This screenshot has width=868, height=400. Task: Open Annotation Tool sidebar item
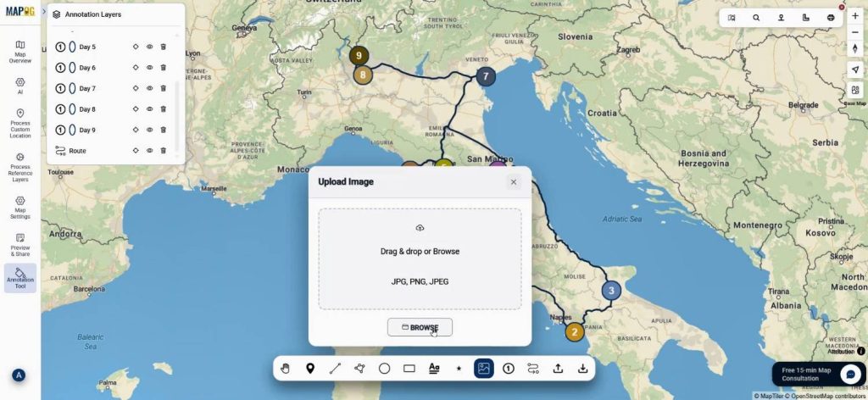pos(20,278)
